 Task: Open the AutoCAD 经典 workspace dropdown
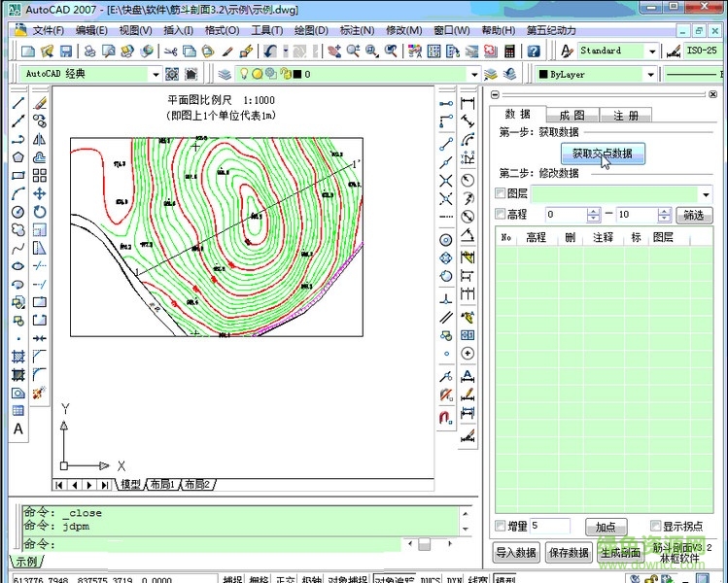point(155,74)
